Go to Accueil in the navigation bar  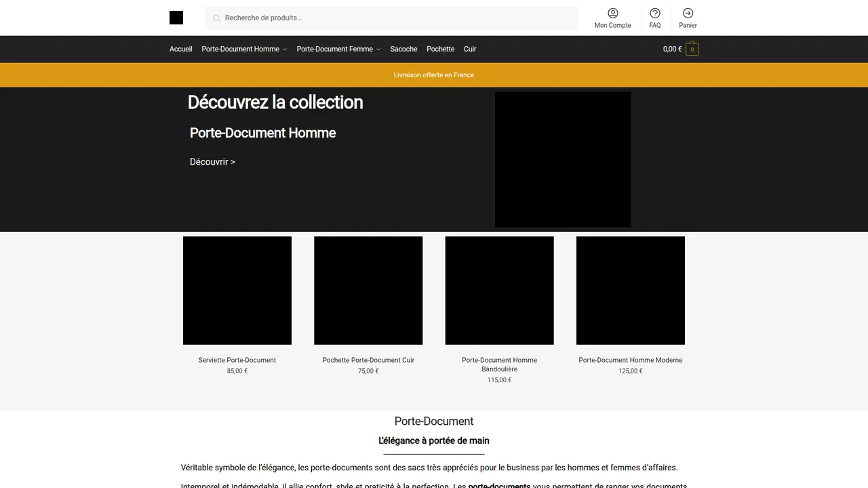coord(181,49)
